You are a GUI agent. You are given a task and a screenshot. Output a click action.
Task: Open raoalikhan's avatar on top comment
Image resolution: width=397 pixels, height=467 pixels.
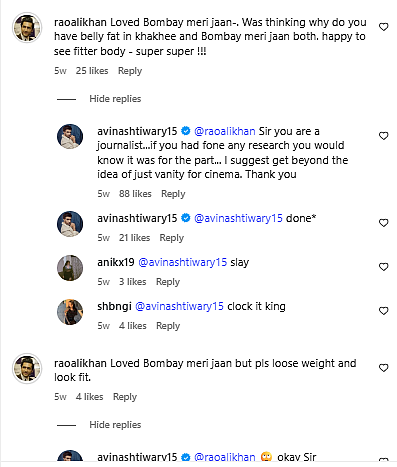point(27,28)
